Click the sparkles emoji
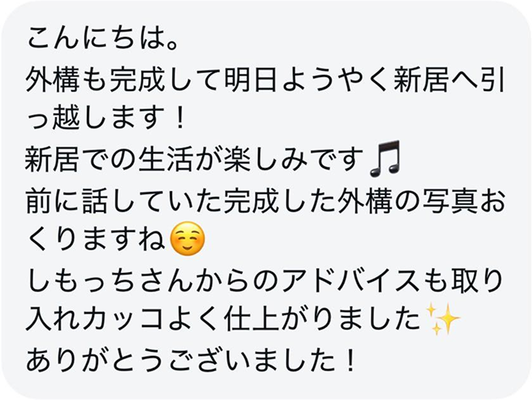Viewport: 532px width, 400px height. click(443, 318)
